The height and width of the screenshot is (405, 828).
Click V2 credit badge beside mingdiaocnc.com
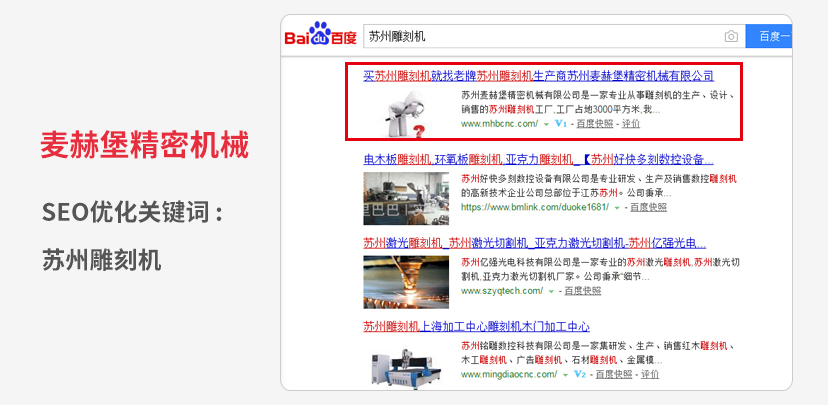[x=579, y=374]
